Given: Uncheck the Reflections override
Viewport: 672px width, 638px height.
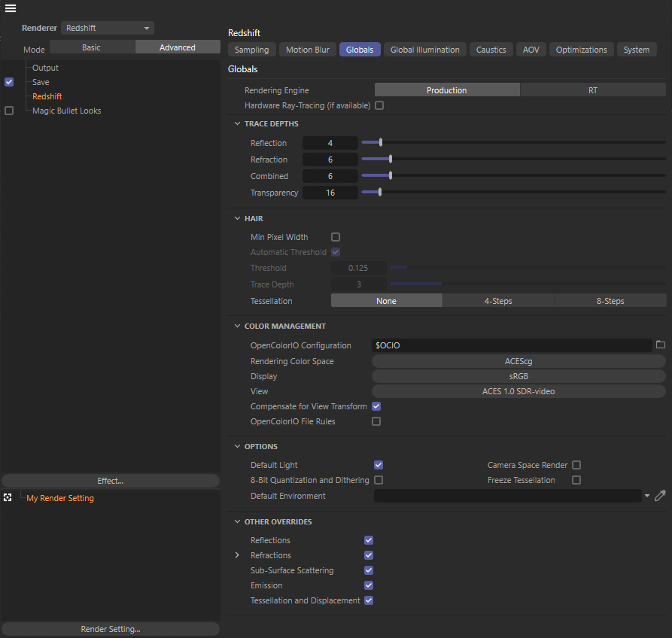Looking at the screenshot, I should pos(369,540).
